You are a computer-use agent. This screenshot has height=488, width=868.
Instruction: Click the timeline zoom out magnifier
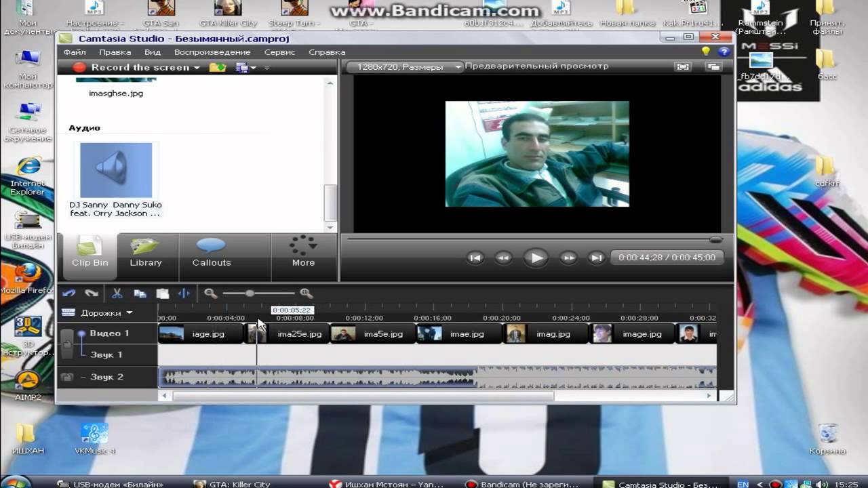pyautogui.click(x=210, y=293)
